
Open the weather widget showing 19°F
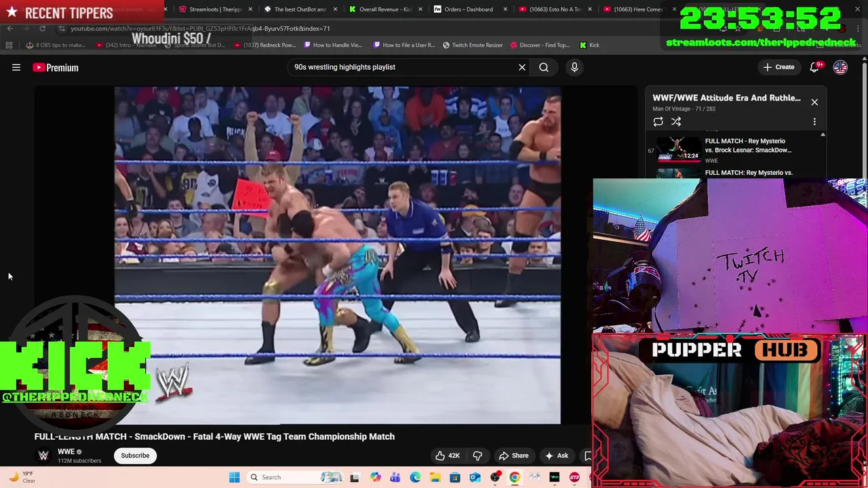pos(22,477)
